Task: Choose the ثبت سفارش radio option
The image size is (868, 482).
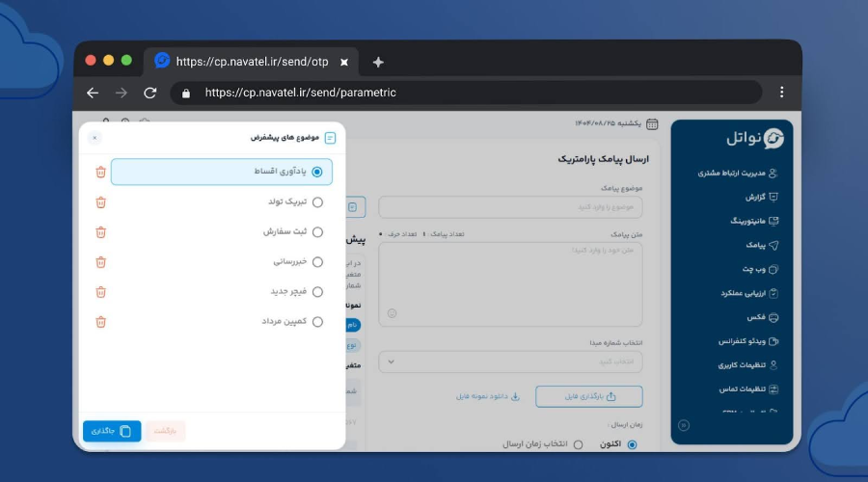Action: click(x=317, y=232)
